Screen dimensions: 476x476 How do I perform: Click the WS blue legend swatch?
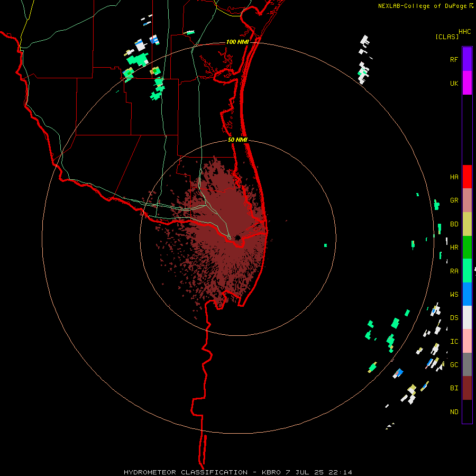[467, 294]
